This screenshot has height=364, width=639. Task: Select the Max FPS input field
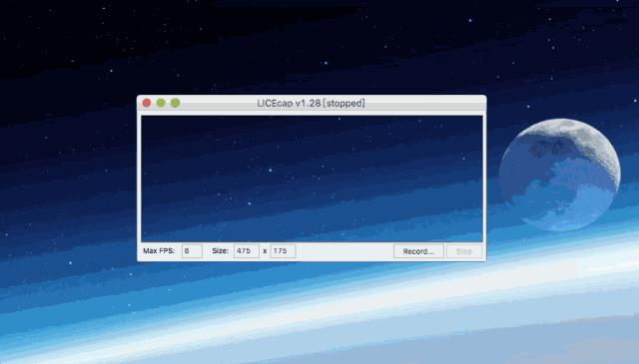coord(192,250)
